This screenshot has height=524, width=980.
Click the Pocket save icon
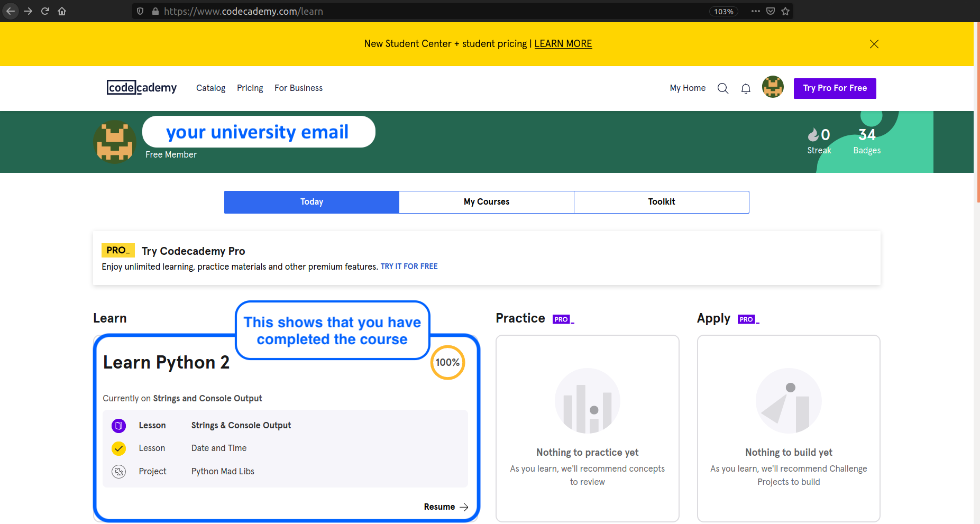coord(771,11)
